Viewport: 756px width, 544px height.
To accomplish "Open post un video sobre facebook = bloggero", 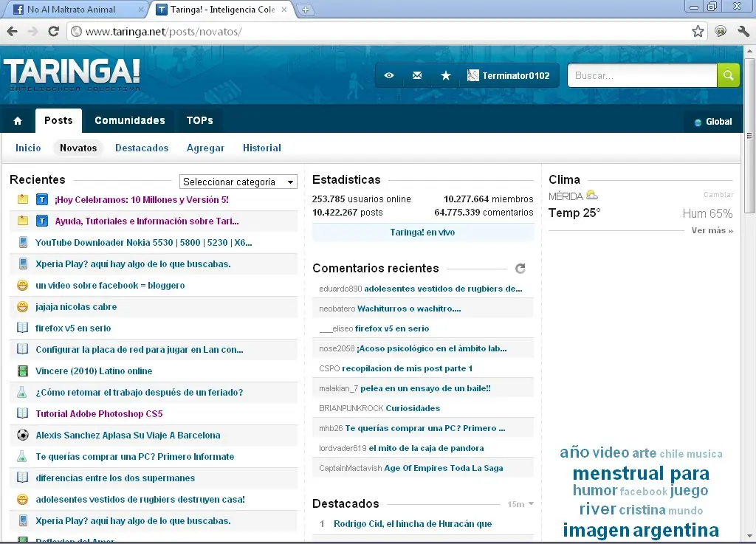I will (110, 285).
